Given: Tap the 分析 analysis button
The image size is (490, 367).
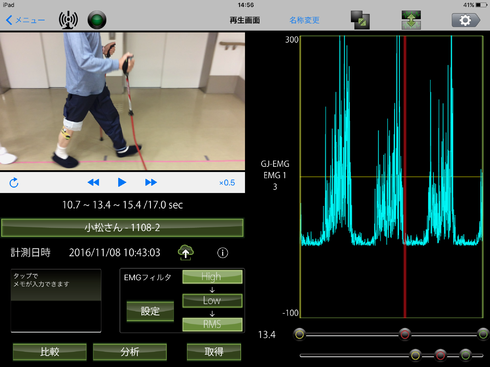Looking at the screenshot, I should [130, 352].
